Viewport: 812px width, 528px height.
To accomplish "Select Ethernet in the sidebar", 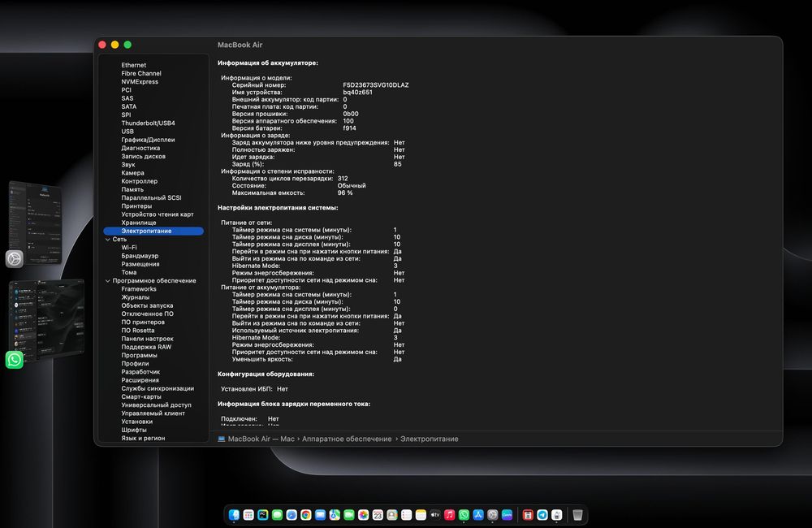I will coord(134,65).
